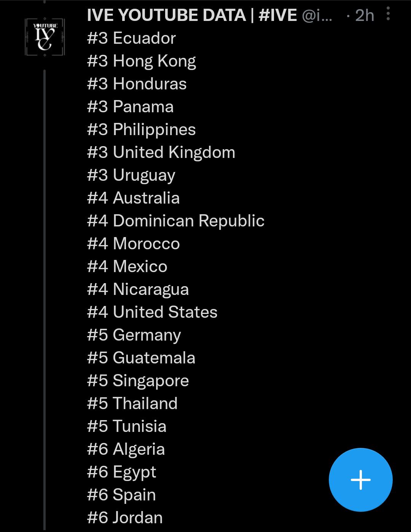Tap the '#4 Dominican Republic' line
This screenshot has height=532, width=411.
[176, 221]
